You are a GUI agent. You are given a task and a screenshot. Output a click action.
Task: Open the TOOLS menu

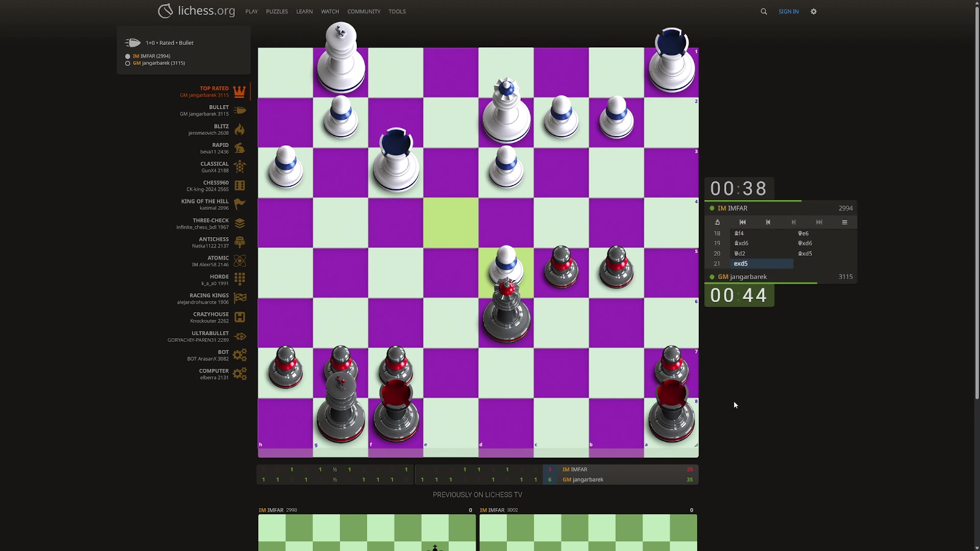point(397,11)
